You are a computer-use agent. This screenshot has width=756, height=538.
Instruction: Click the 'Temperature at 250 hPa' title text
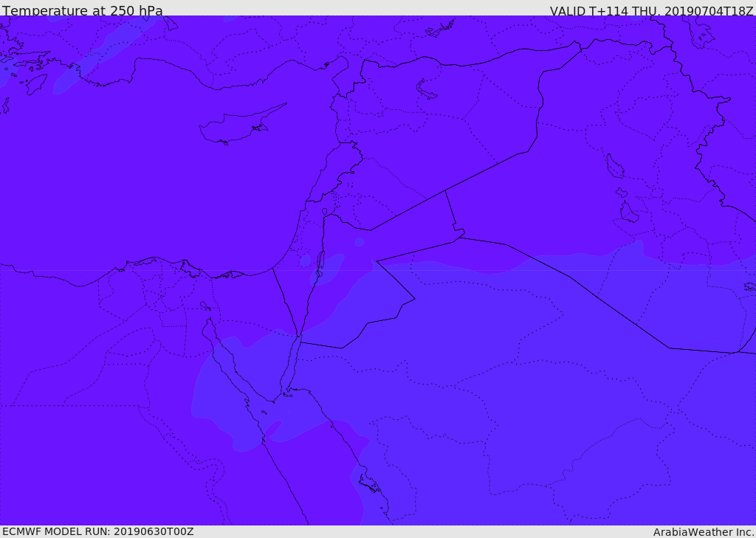[83, 10]
